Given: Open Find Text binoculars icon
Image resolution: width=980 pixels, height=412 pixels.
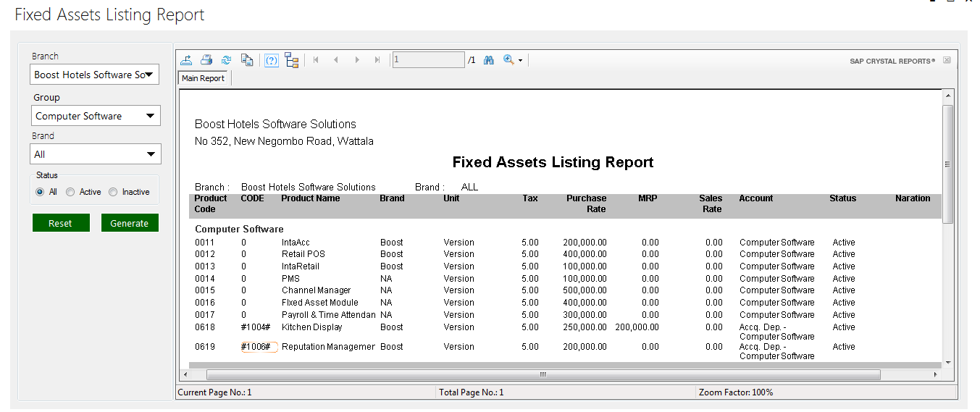Looking at the screenshot, I should pos(489,60).
